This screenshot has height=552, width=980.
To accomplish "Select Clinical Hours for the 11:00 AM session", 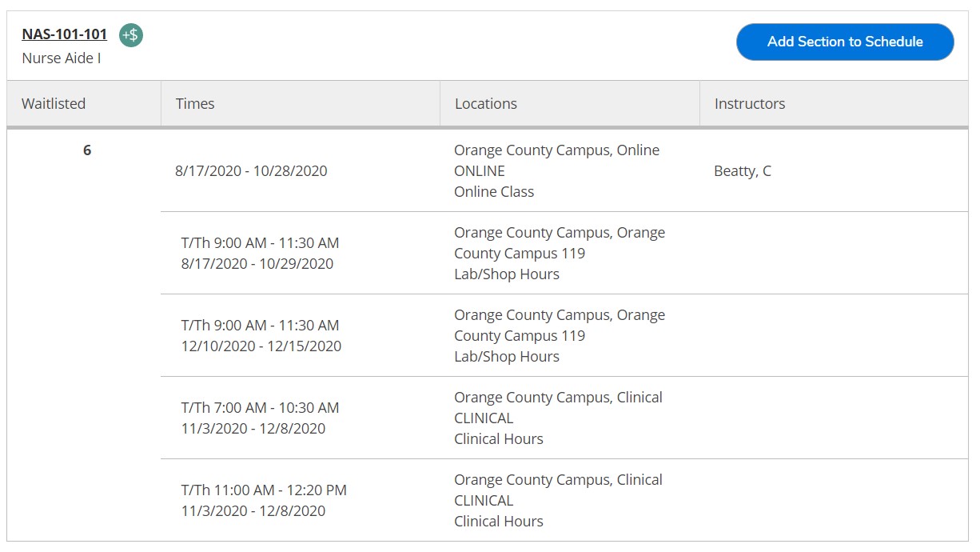I will point(498,521).
